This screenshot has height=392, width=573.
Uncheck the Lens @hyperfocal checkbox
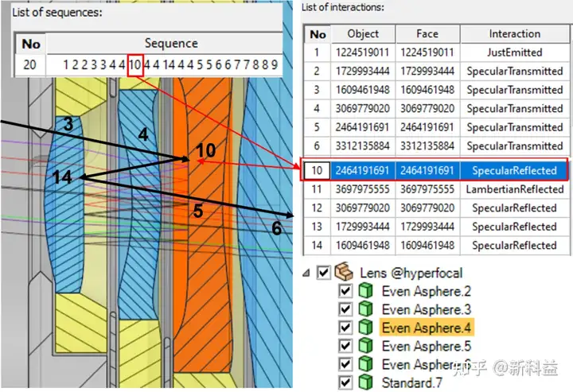(324, 272)
